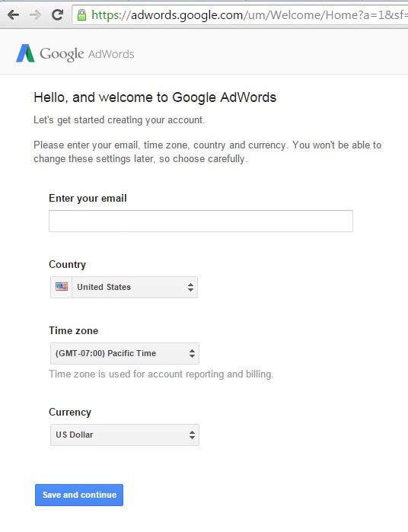Screen dimensions: 408x532
Task: Click the adwords.google.com address bar
Action: (240, 15)
